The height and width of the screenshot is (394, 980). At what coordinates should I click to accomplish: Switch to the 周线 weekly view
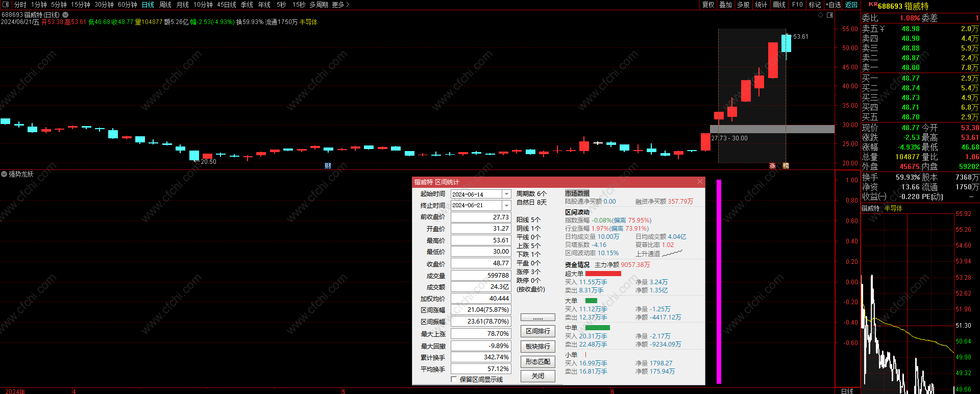[165, 5]
